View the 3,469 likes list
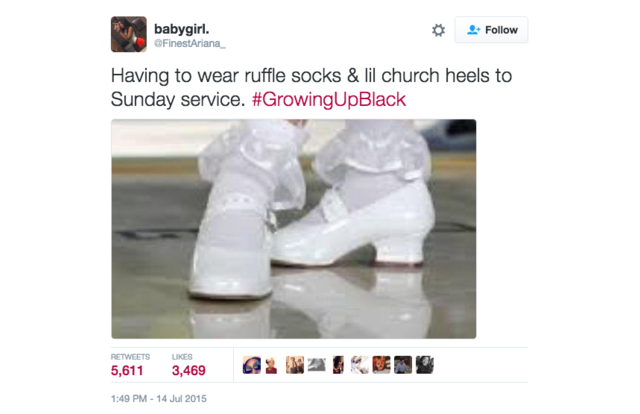The width and height of the screenshot is (640, 414). [189, 365]
